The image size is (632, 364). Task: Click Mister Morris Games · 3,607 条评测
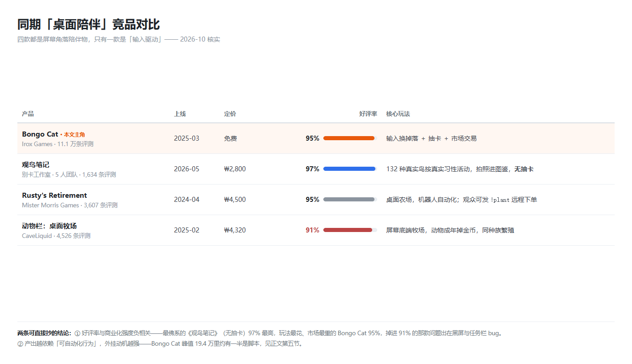click(70, 205)
